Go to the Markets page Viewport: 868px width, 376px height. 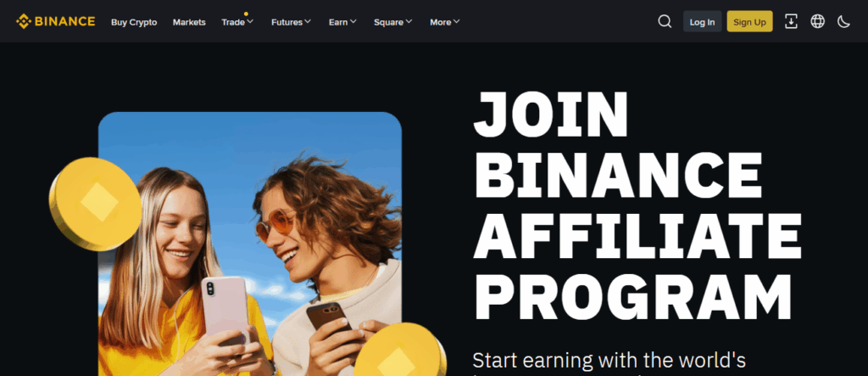[189, 22]
